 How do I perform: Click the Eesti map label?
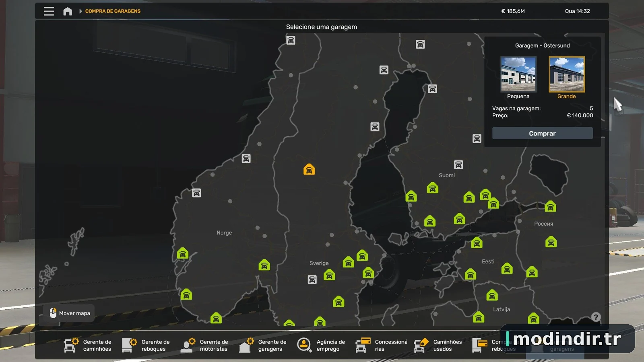[x=488, y=261]
